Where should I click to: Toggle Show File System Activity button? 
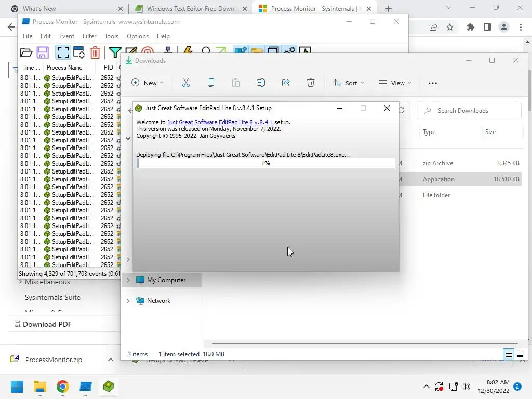[257, 50]
